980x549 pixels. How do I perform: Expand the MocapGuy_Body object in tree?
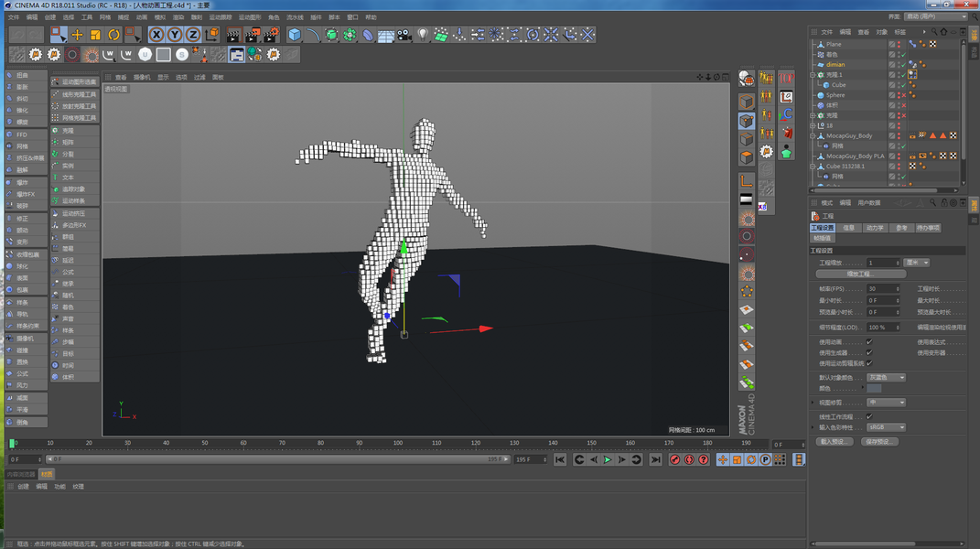tap(813, 135)
